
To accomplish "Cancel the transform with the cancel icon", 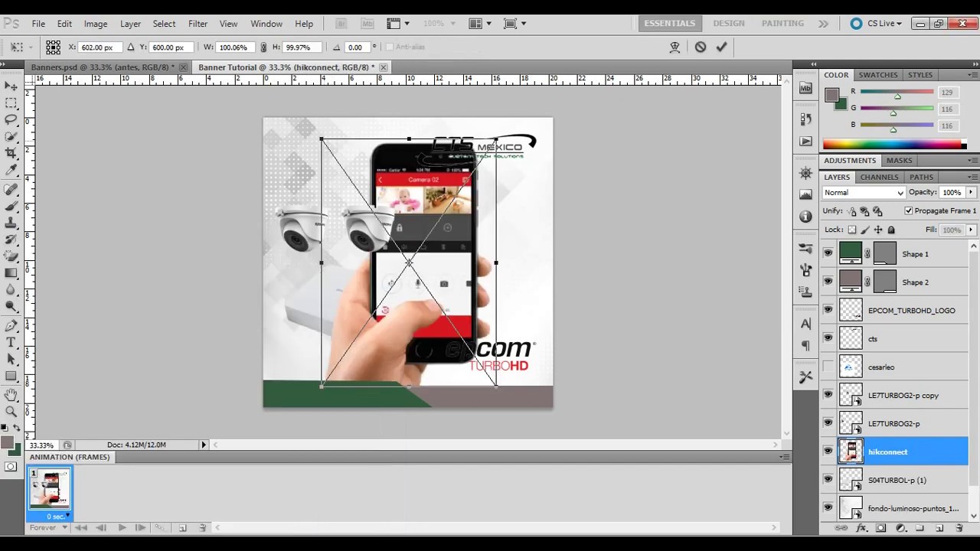I will [701, 47].
